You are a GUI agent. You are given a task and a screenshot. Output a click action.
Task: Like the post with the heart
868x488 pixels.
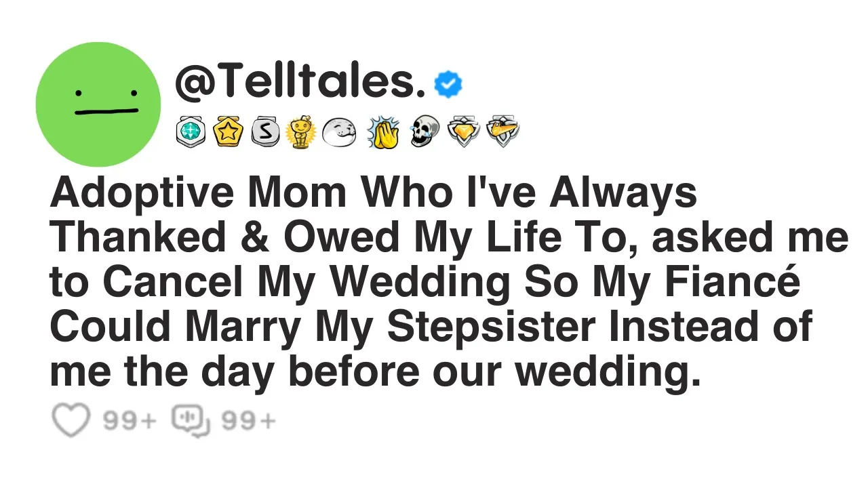click(71, 421)
